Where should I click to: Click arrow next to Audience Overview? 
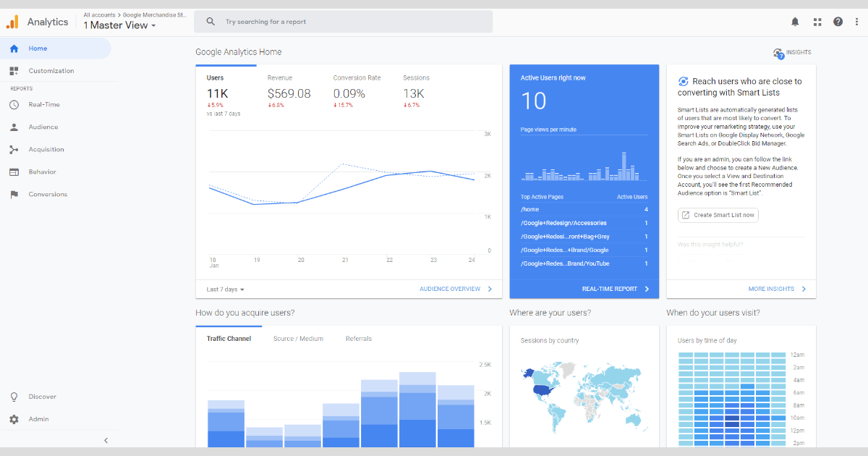pos(490,289)
